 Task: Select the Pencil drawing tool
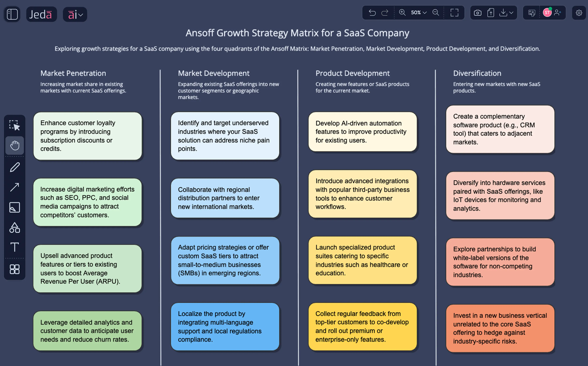[15, 167]
